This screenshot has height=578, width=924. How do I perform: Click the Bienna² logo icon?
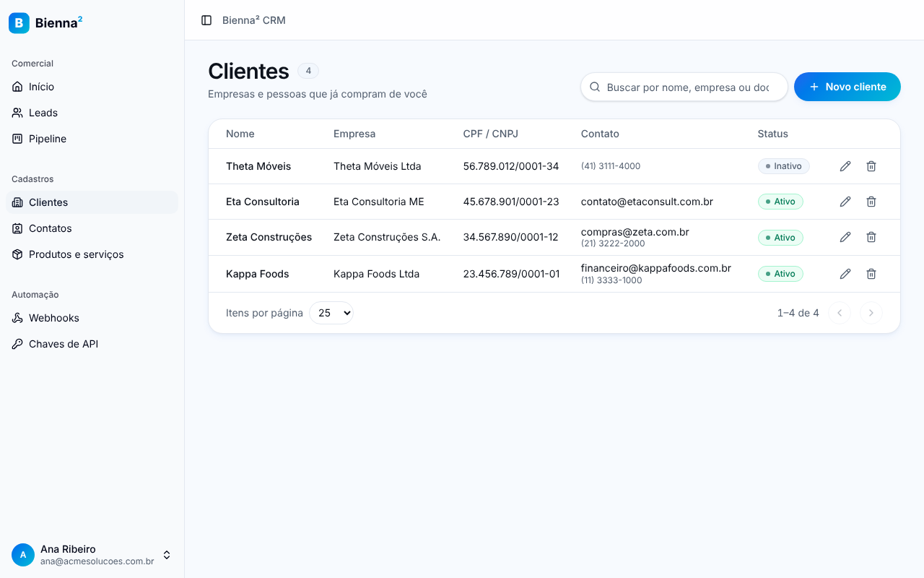tap(19, 23)
